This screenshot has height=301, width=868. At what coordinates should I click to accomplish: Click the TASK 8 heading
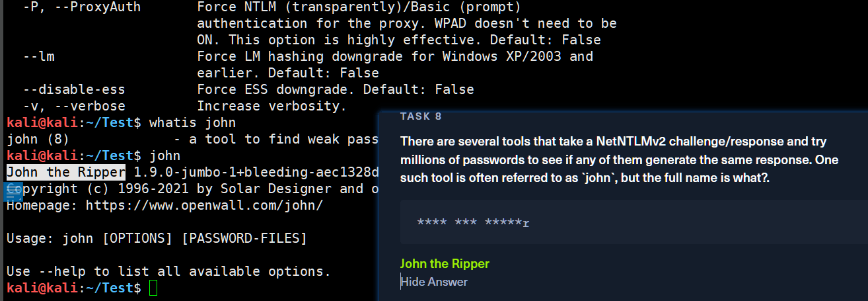tap(421, 116)
